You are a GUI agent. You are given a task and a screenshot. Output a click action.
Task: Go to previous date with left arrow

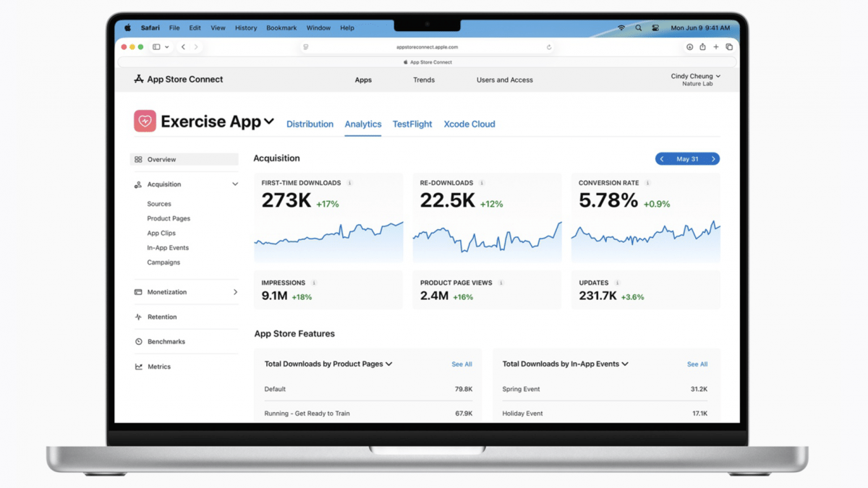click(661, 159)
